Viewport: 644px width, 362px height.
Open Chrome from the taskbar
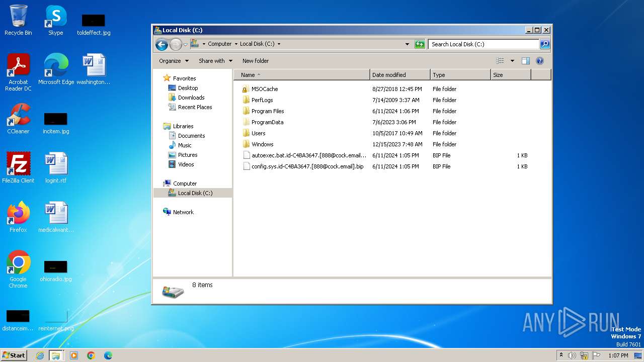click(x=91, y=355)
